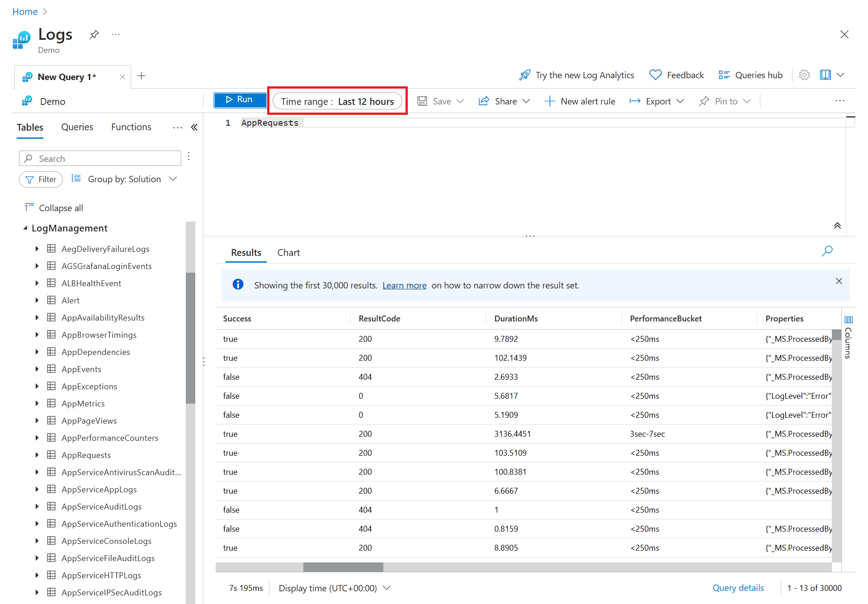Screen dimensions: 868x604
Task: Dismiss the 30,000 results info banner
Action: point(839,281)
